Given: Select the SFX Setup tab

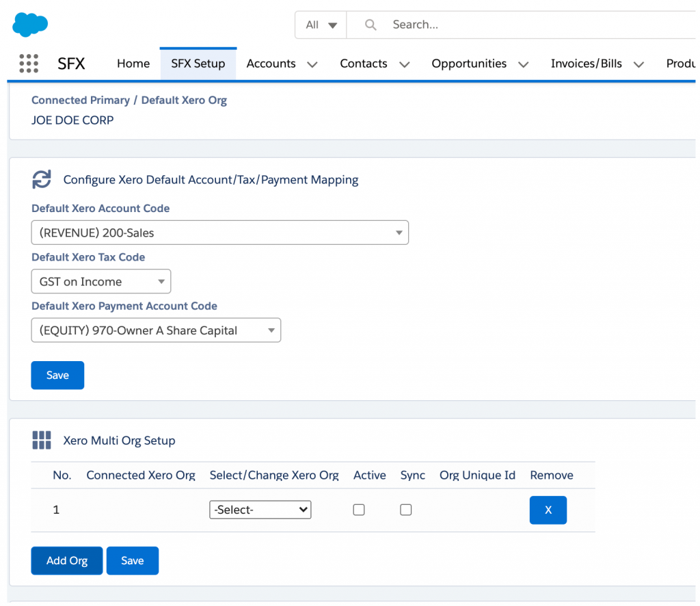Looking at the screenshot, I should (x=198, y=64).
